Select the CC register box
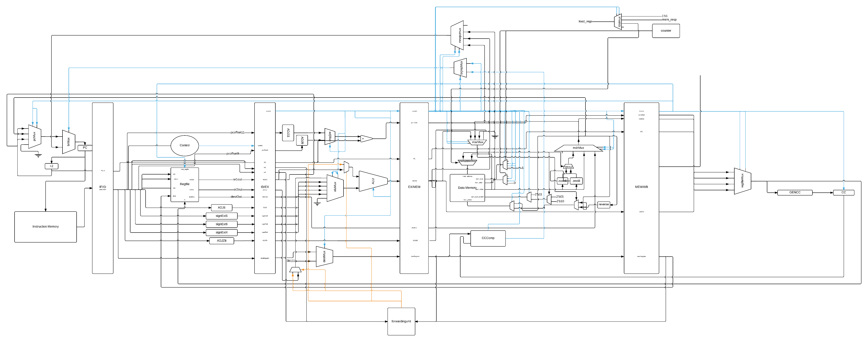The height and width of the screenshot is (342, 868). (844, 192)
